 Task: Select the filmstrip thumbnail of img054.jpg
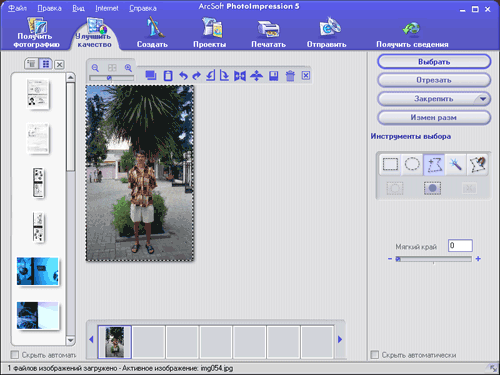click(115, 342)
